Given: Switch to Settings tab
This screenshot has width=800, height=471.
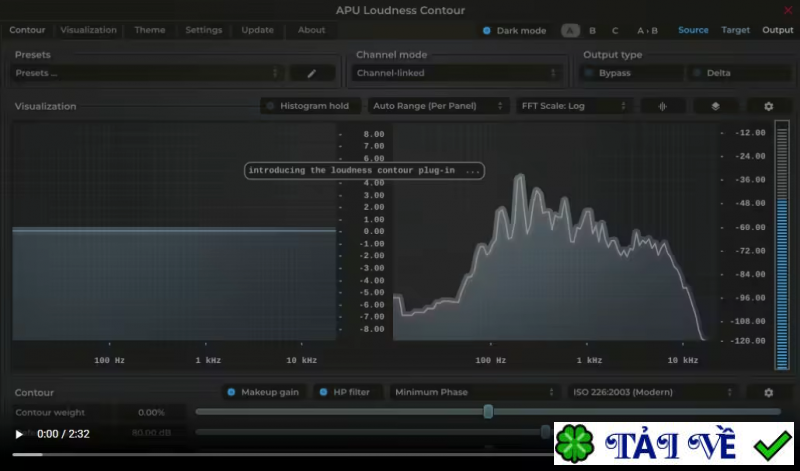Looking at the screenshot, I should coord(204,30).
